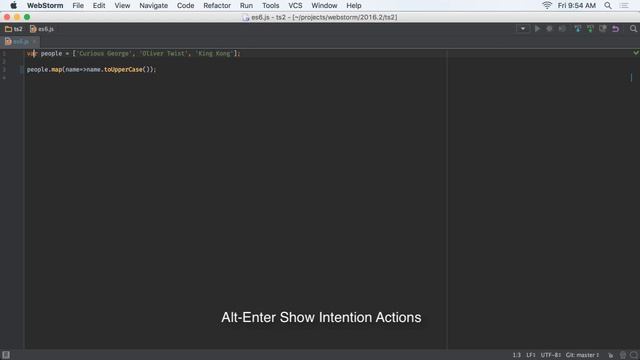The height and width of the screenshot is (360, 640).
Task: Toggle the read-only lock icon in status bar
Action: click(x=611, y=355)
